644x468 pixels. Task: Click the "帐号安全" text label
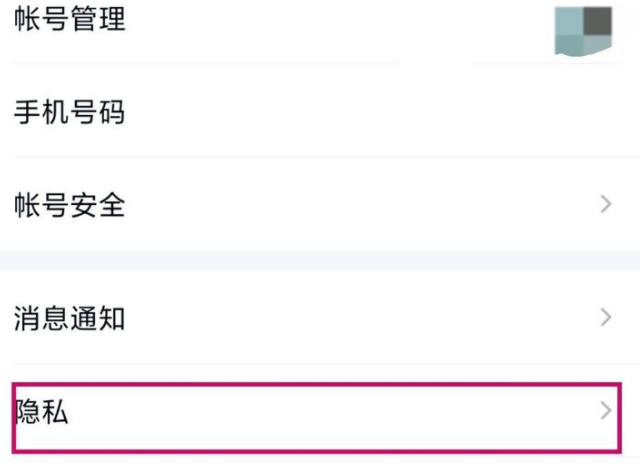click(70, 205)
